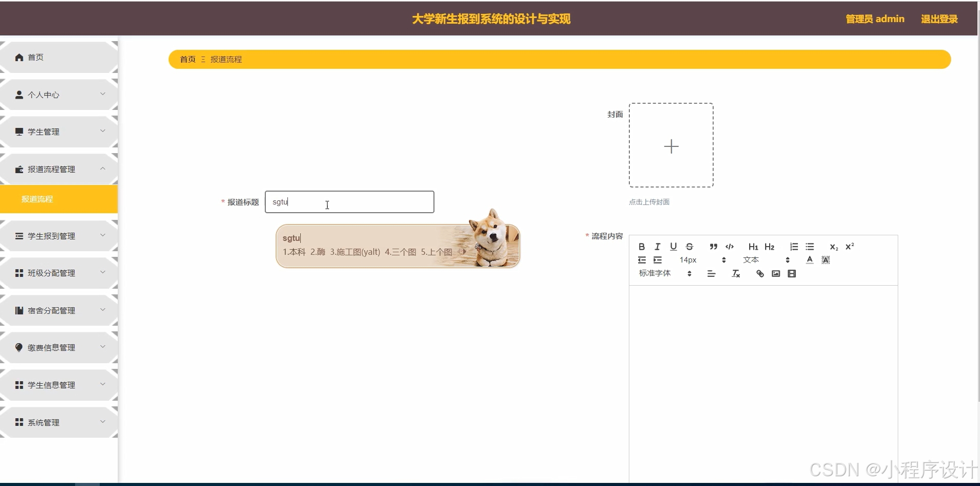Increase paragraph indent
Image resolution: width=980 pixels, height=486 pixels.
pos(658,260)
